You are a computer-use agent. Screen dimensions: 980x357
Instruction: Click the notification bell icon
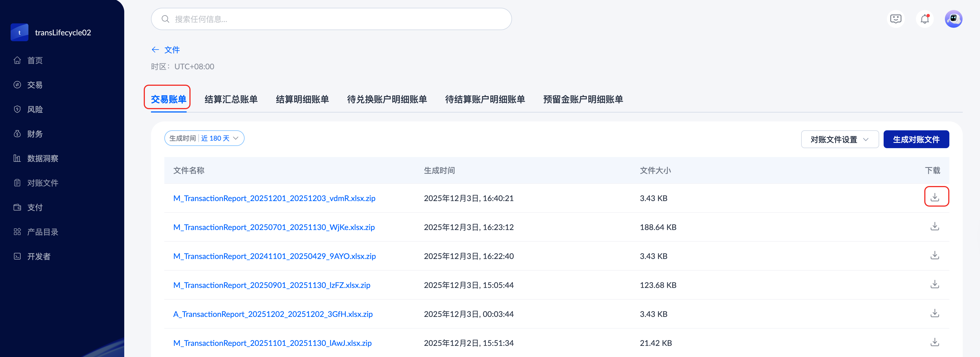pos(925,19)
